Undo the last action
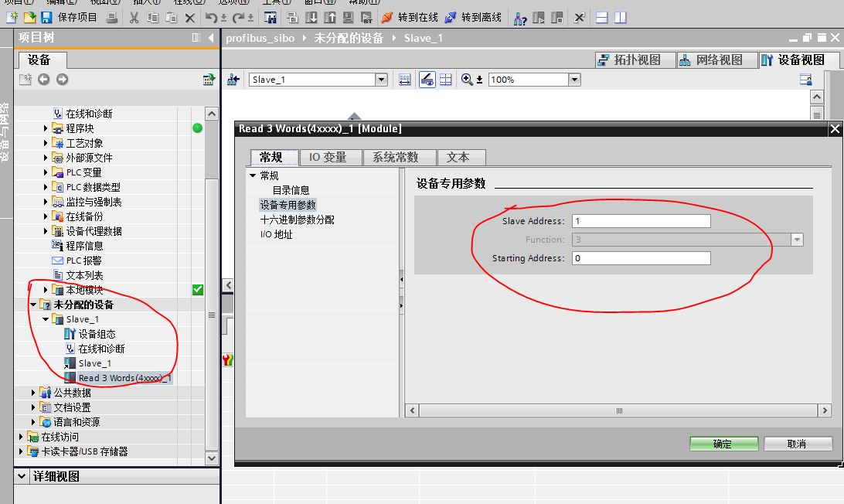844x504 pixels. (x=212, y=18)
